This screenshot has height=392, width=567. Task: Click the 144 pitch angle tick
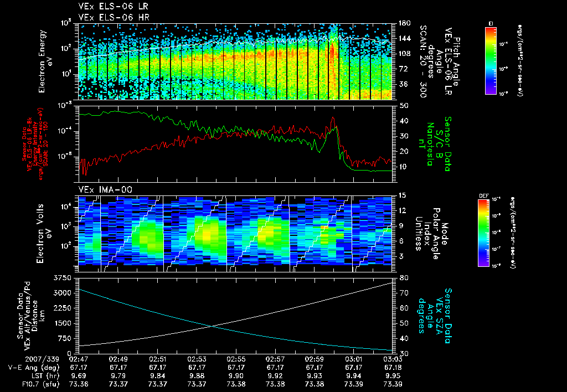pyautogui.click(x=405, y=38)
